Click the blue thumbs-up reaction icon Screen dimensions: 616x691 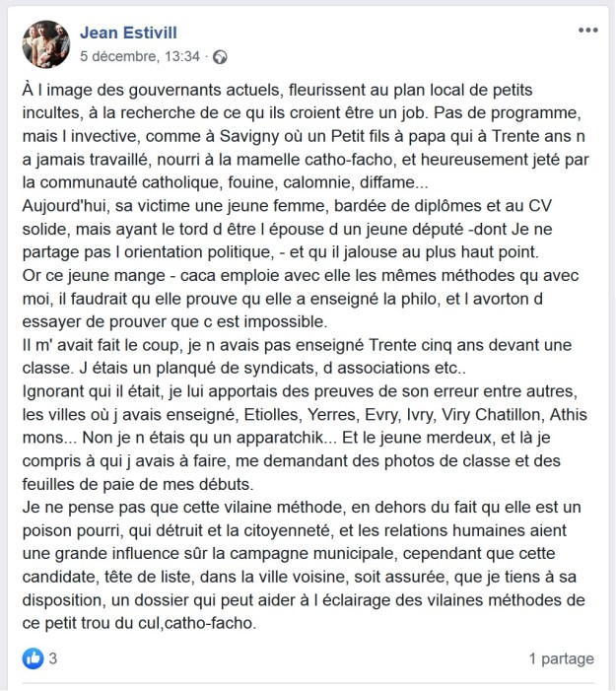point(33,657)
